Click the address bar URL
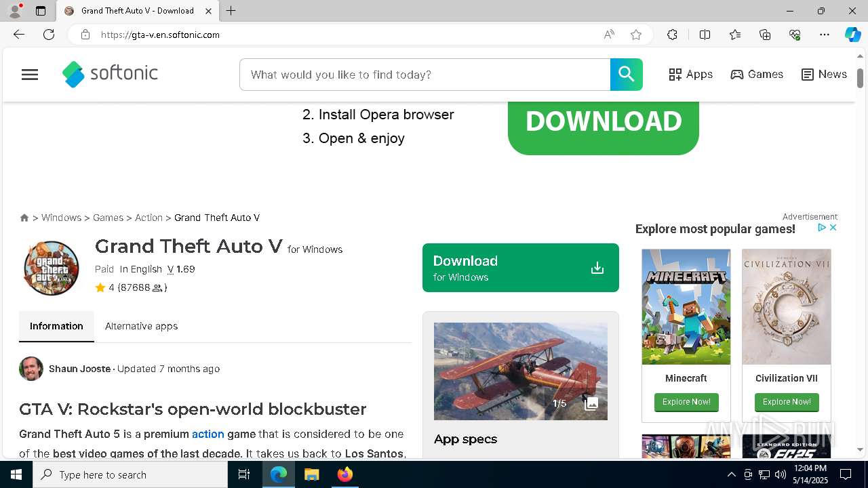The height and width of the screenshot is (488, 868). [x=160, y=35]
